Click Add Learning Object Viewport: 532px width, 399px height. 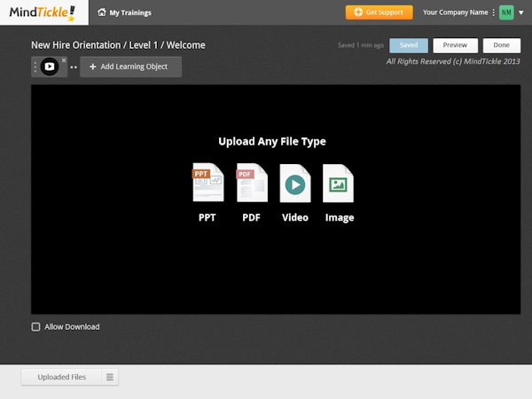click(x=130, y=67)
